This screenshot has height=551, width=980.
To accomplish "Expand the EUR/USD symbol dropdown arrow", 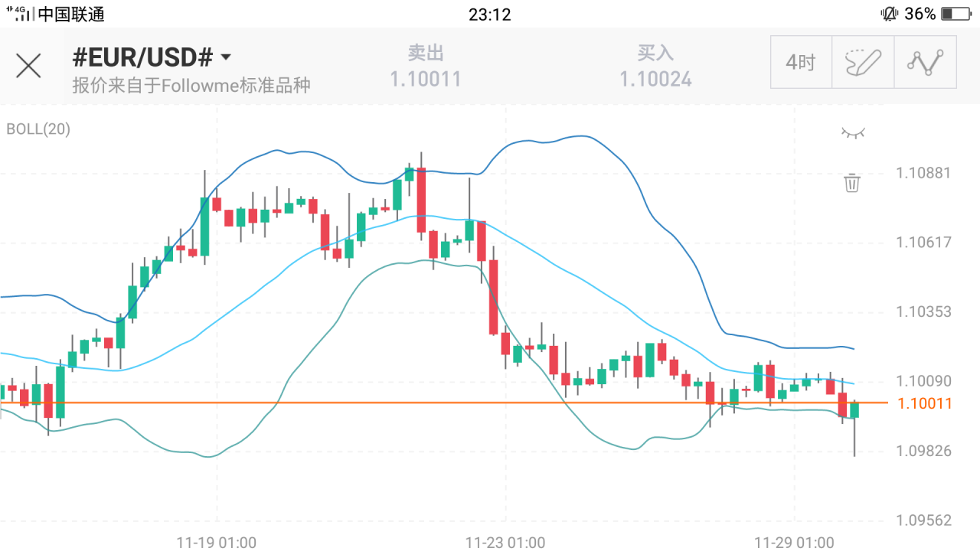I will pos(226,57).
